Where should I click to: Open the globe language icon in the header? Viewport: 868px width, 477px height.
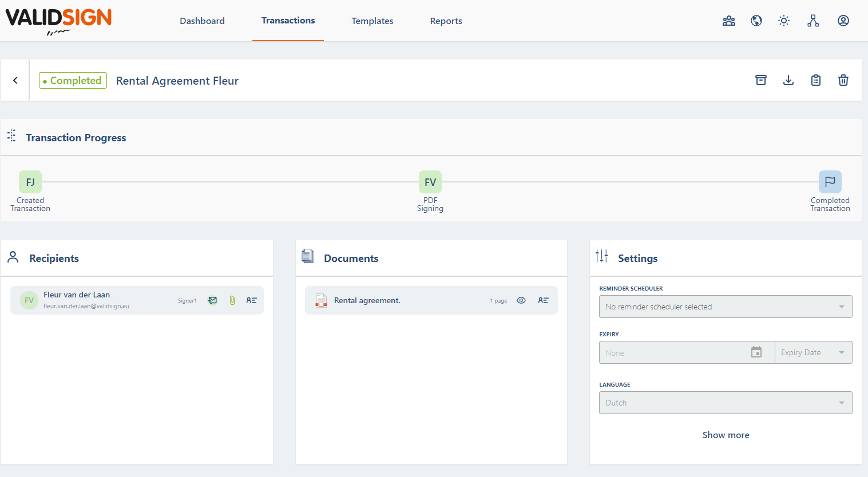(756, 21)
